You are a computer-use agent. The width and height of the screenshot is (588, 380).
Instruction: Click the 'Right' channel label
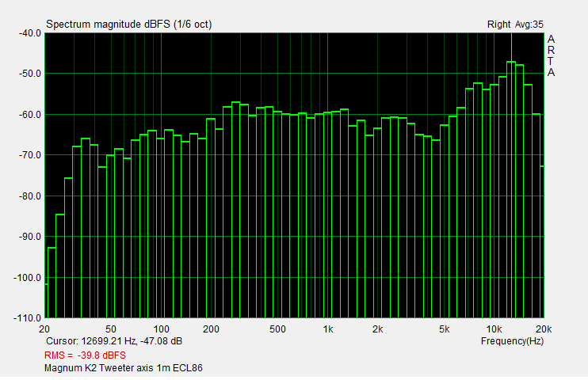click(498, 25)
